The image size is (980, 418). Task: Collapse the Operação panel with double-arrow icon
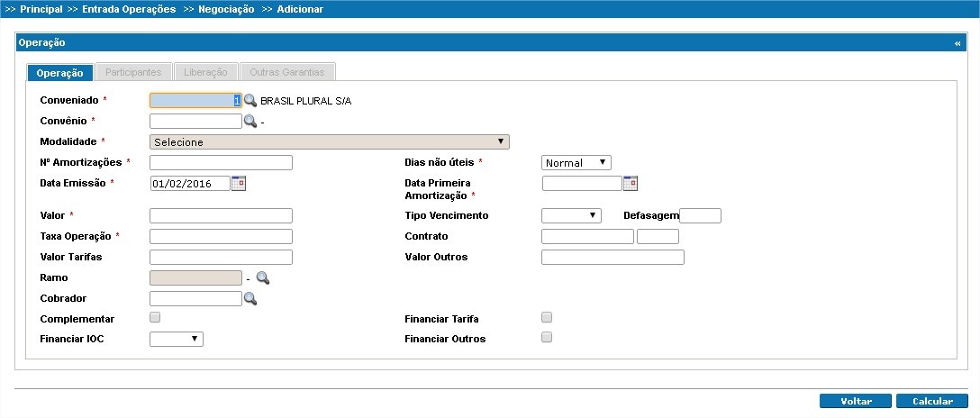point(957,42)
